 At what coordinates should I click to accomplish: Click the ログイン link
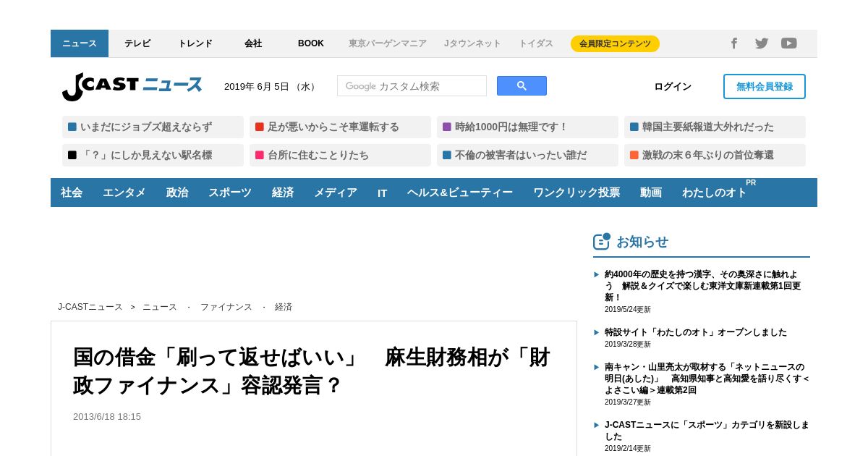coord(673,87)
